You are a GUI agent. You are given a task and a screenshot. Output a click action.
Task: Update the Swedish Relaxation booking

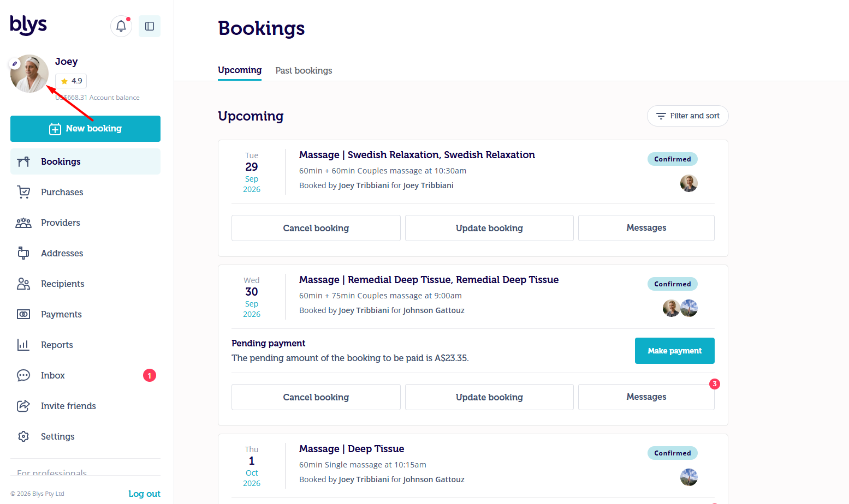[489, 228]
